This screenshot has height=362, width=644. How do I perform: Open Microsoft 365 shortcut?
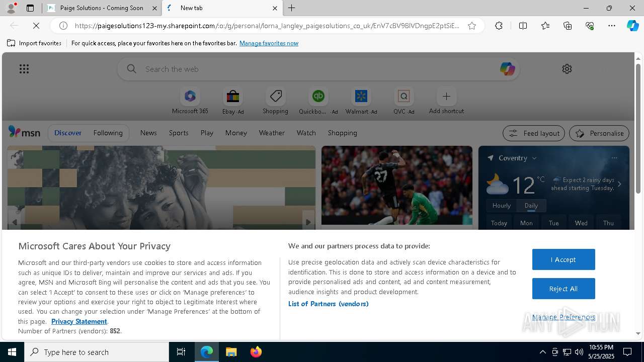coord(190,101)
